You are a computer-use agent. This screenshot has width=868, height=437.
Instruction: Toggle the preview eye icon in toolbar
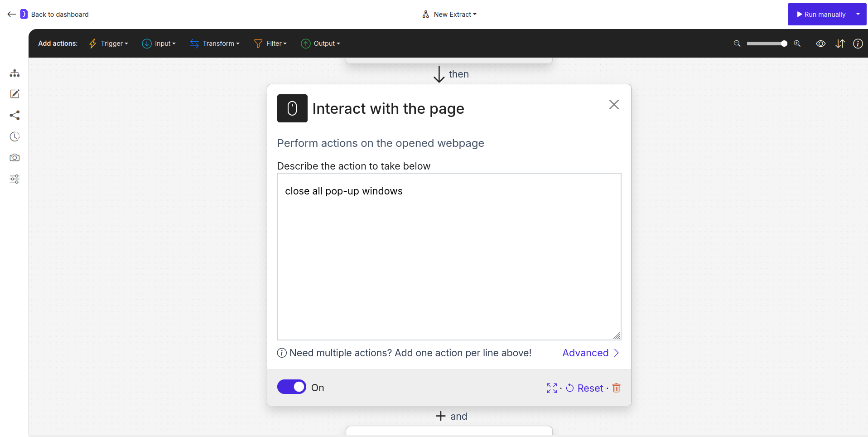point(821,44)
